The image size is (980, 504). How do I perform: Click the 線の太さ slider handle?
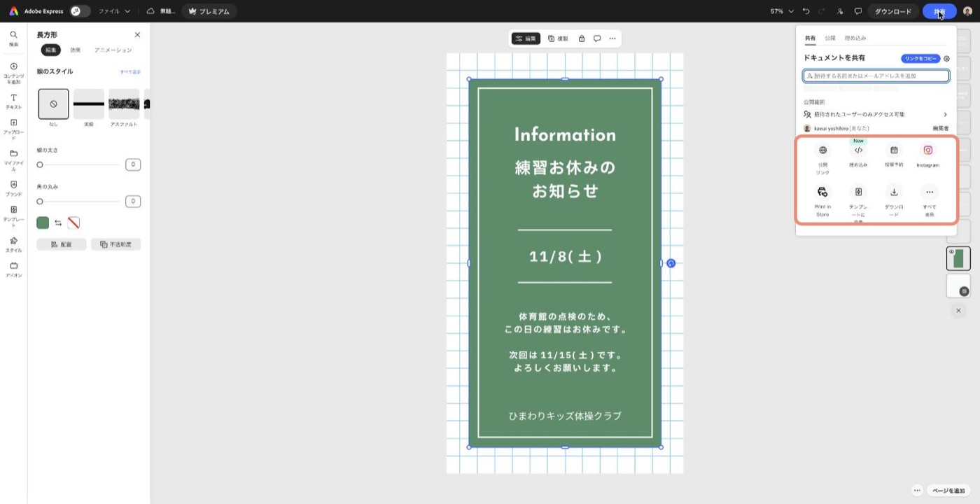(40, 164)
